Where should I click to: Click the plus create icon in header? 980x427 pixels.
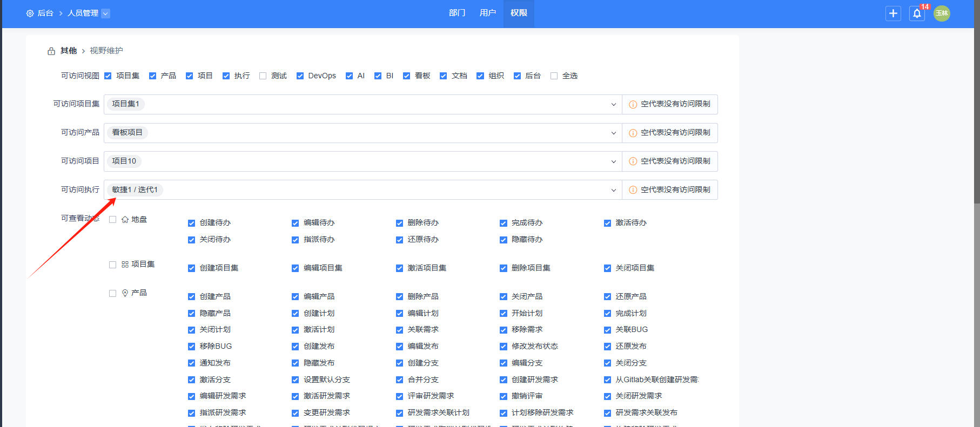pyautogui.click(x=893, y=13)
